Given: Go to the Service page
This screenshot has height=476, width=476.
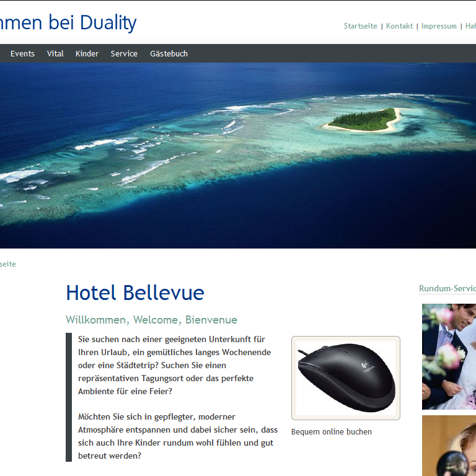Looking at the screenshot, I should click(x=124, y=54).
